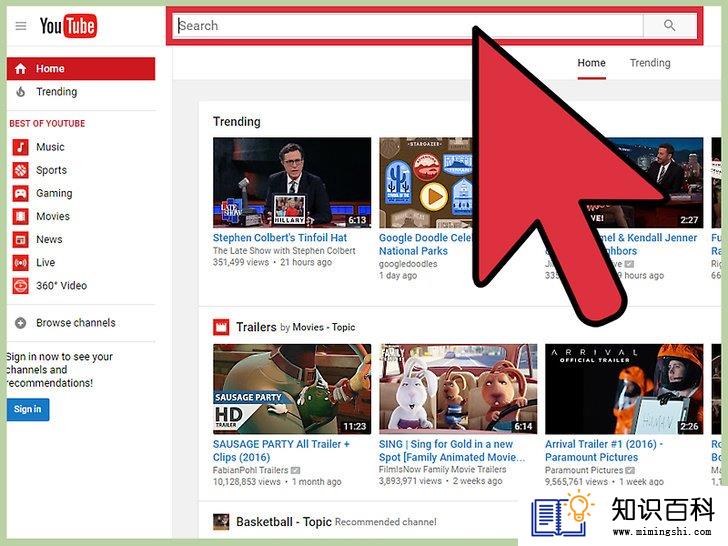Visit the FabianPohl Trailers channel
728x546 pixels.
[x=251, y=470]
